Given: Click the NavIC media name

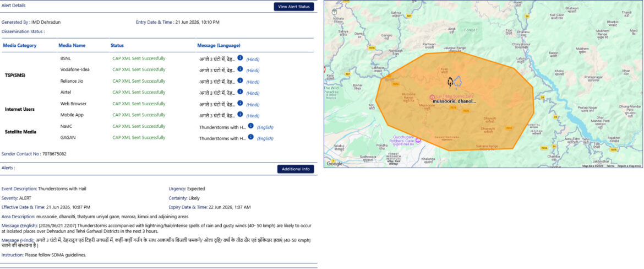Looking at the screenshot, I should coord(66,126).
